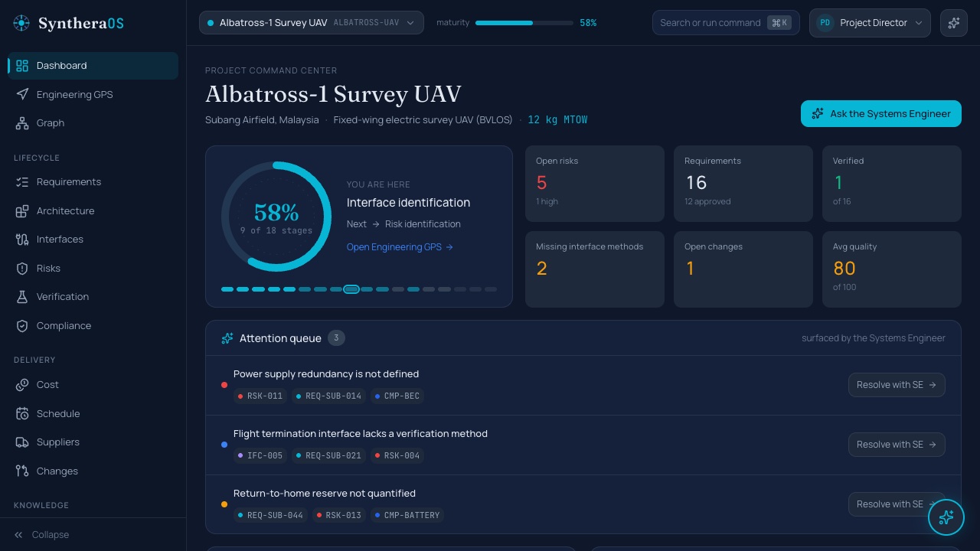
Task: Click the Collapse double-chevron icon
Action: click(x=19, y=535)
